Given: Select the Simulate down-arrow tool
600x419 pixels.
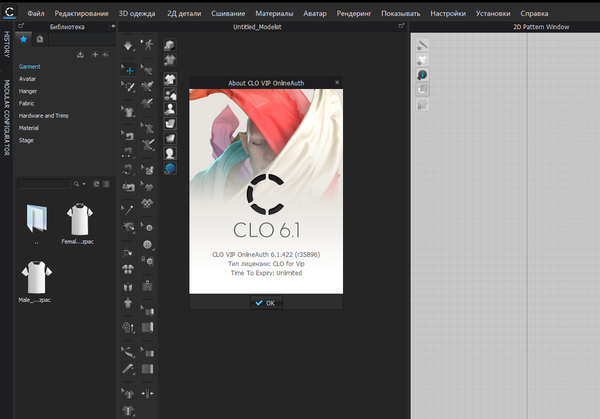Looking at the screenshot, I should click(x=128, y=46).
